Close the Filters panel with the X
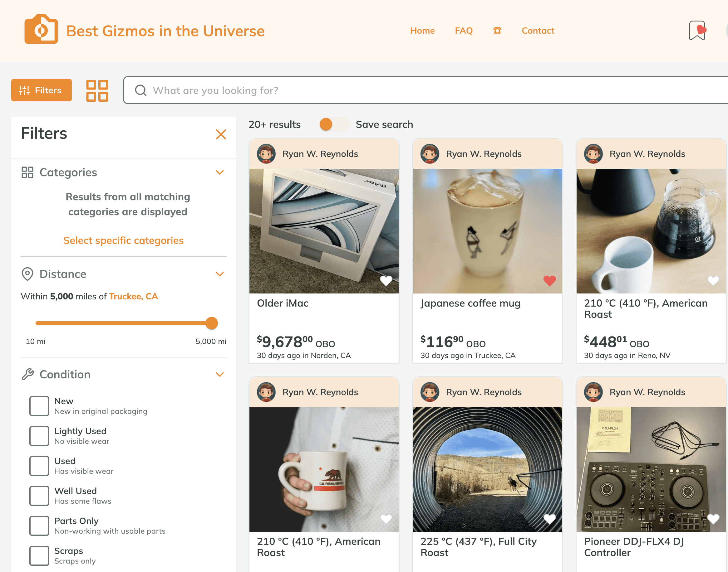The width and height of the screenshot is (728, 572). [x=221, y=134]
